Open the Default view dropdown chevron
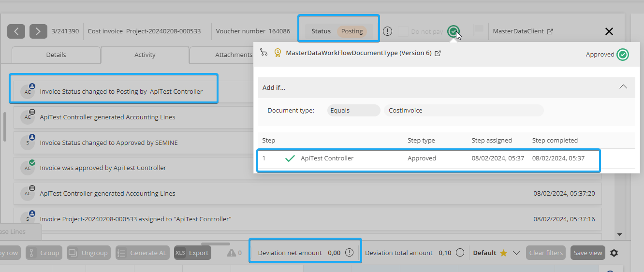Screen dimensions: 644x272 click(516, 253)
